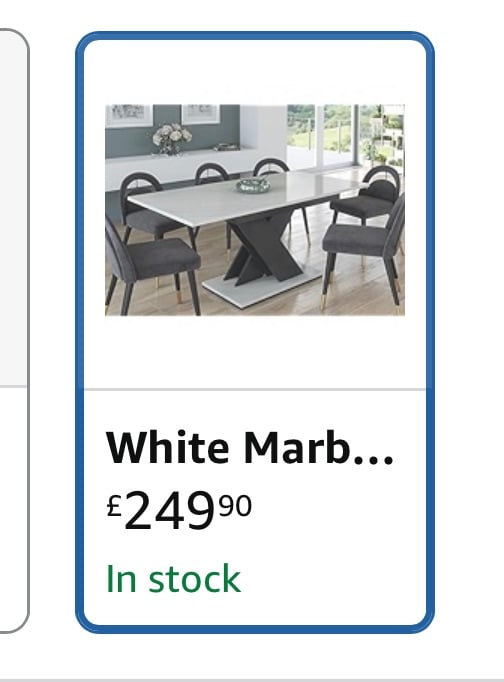Click the superscript 90 pence in the price
504x682 pixels.
(x=235, y=505)
